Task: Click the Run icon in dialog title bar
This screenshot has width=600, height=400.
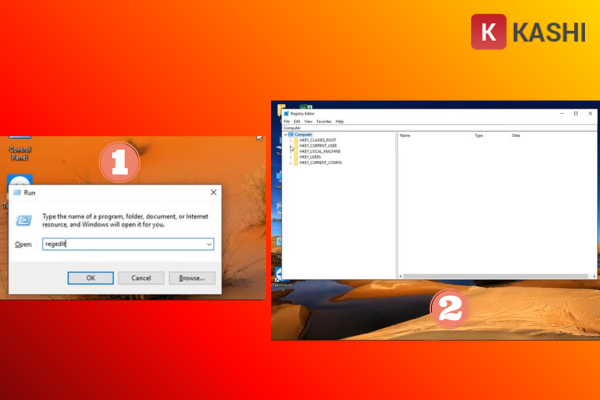Action: click(x=17, y=193)
